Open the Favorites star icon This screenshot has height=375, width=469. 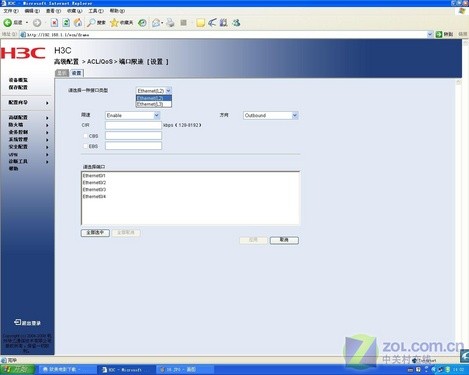tap(114, 23)
